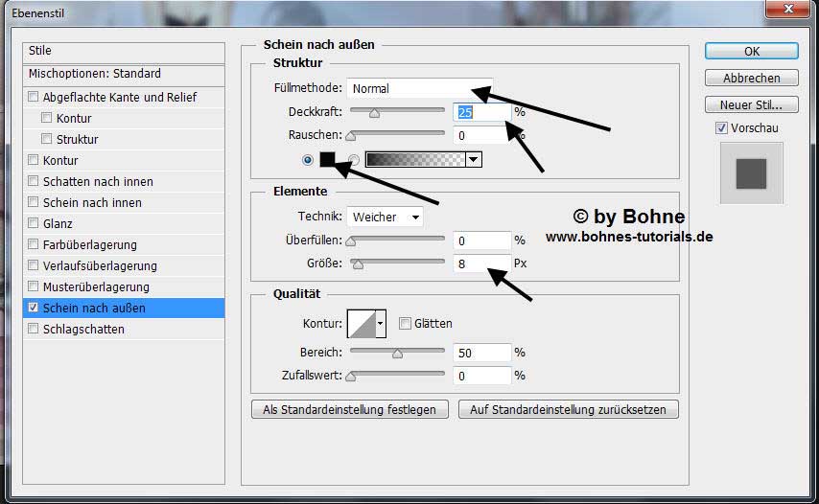Enable the Glätten checkbox

(x=405, y=324)
